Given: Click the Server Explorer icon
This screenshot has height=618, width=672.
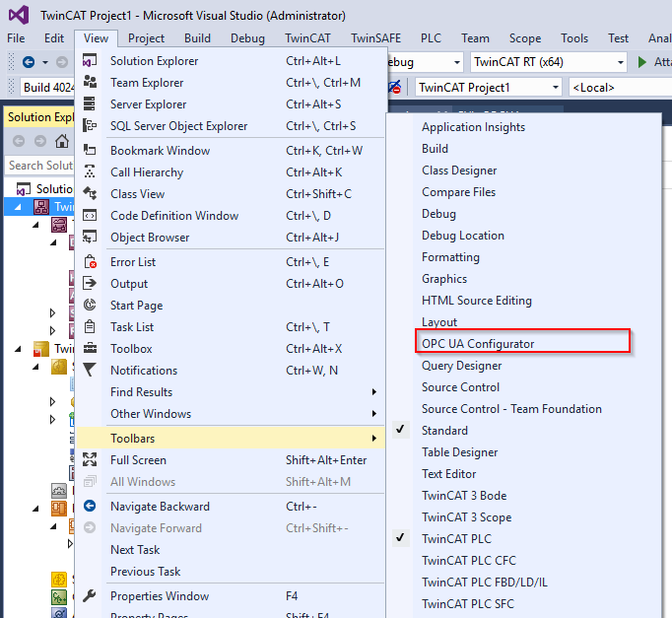Looking at the screenshot, I should coord(90,103).
